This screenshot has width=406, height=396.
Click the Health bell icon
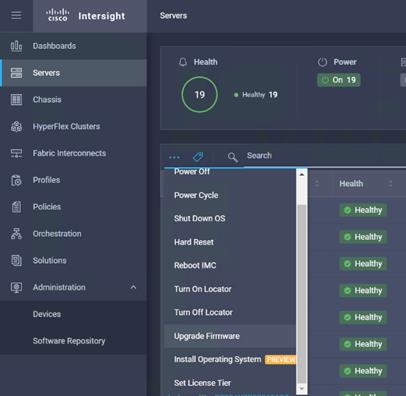[x=183, y=62]
